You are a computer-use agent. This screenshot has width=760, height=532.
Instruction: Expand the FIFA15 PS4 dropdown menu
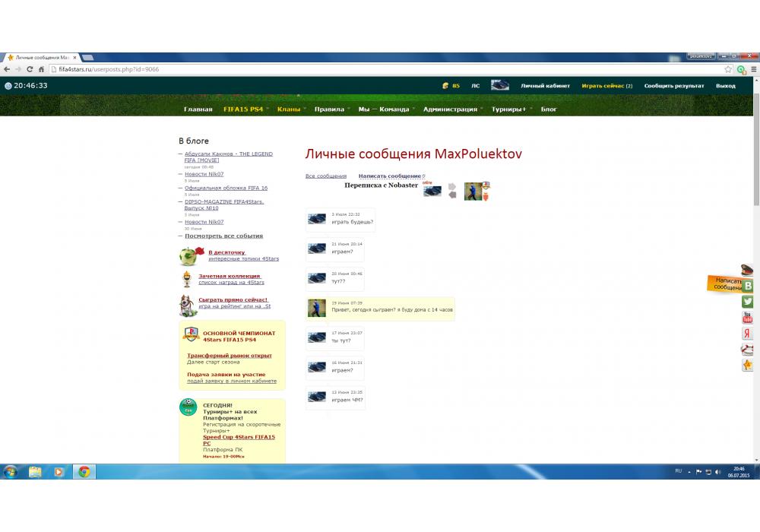243,109
